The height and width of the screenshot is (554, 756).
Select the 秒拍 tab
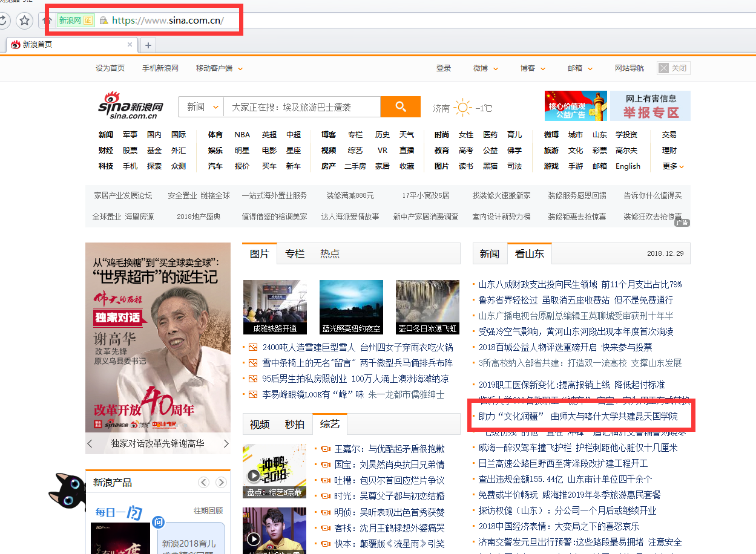point(295,425)
